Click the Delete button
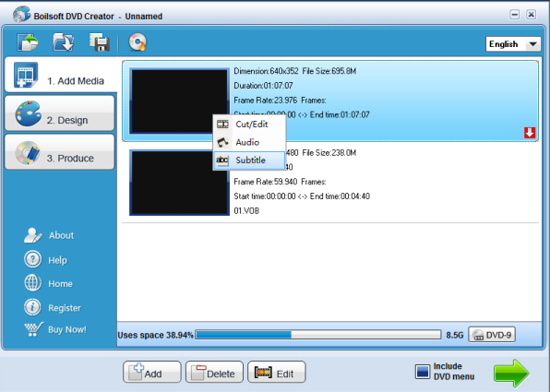 click(x=214, y=372)
